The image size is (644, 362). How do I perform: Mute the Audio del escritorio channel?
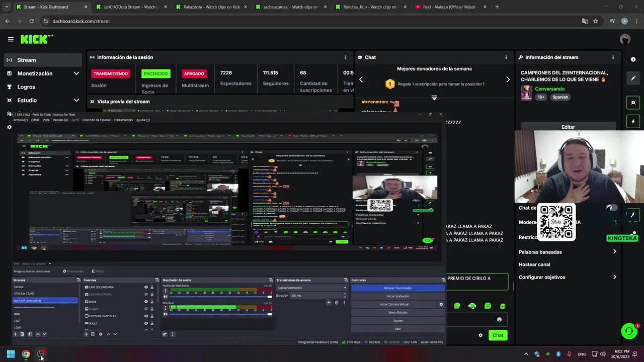click(x=166, y=297)
